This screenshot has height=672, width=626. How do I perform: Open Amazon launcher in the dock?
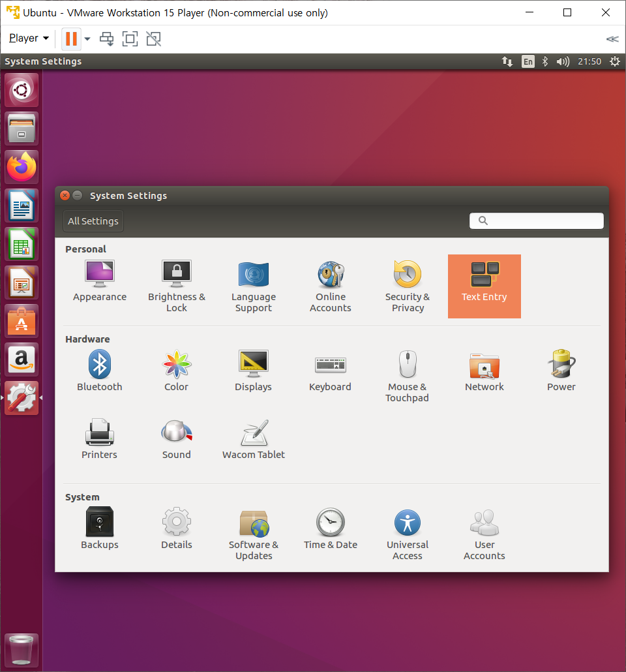point(22,359)
